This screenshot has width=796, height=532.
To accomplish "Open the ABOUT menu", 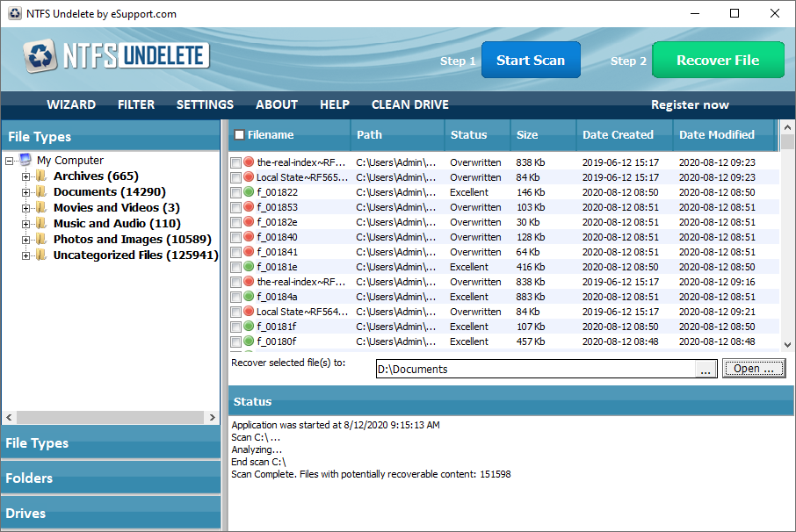I will coord(277,105).
